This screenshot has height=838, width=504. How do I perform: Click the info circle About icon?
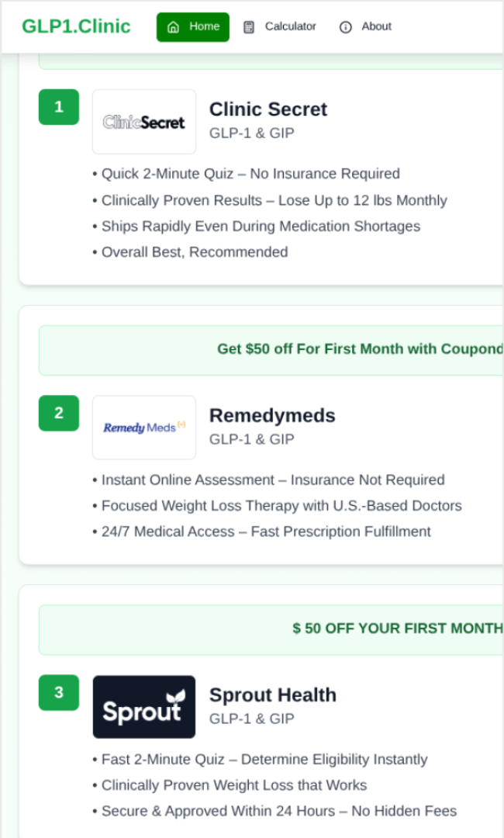(x=346, y=27)
